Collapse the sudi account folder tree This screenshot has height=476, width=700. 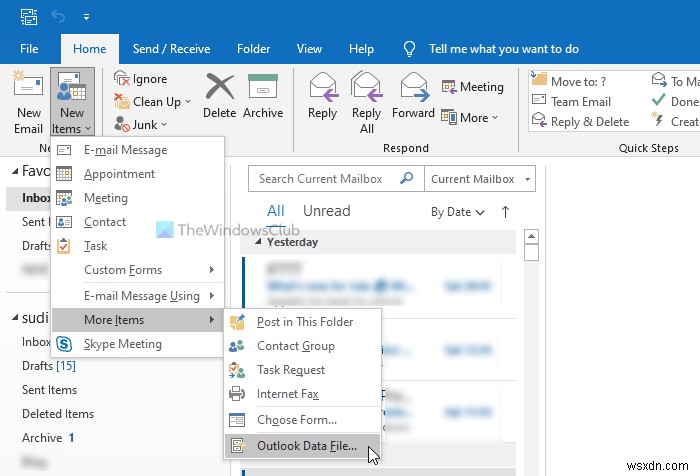tap(16, 317)
